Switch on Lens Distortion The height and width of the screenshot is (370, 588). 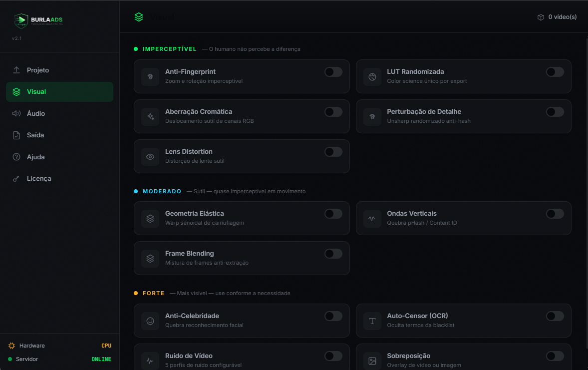333,152
